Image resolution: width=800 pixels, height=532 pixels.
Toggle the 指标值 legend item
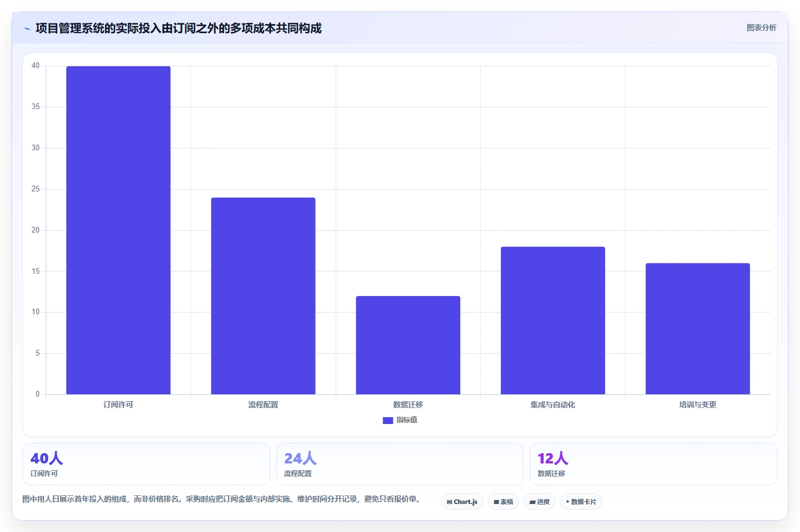point(400,420)
